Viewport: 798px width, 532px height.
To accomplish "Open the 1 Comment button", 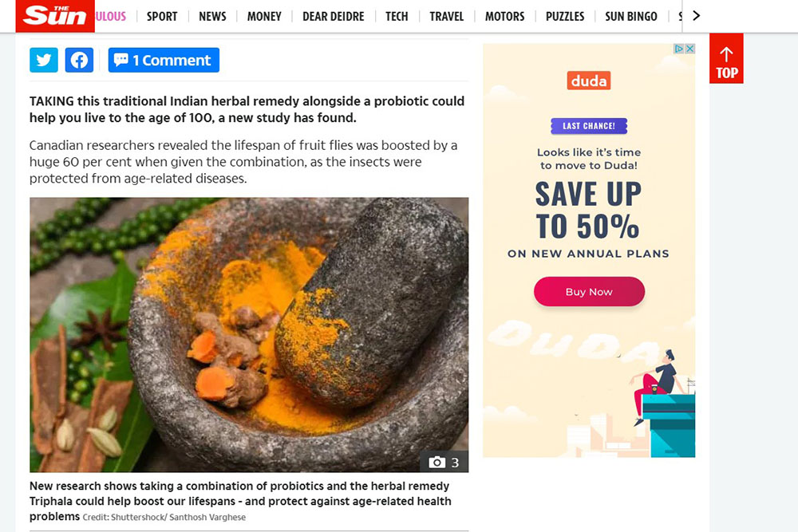I will (x=164, y=60).
